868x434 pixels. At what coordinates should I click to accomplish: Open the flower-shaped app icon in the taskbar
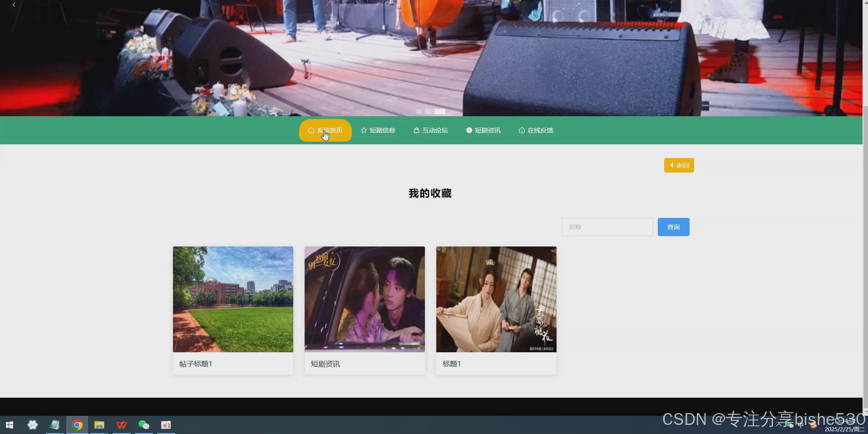click(x=33, y=425)
